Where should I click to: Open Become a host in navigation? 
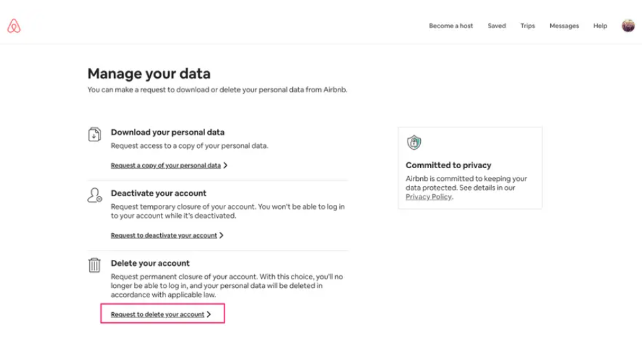point(451,26)
